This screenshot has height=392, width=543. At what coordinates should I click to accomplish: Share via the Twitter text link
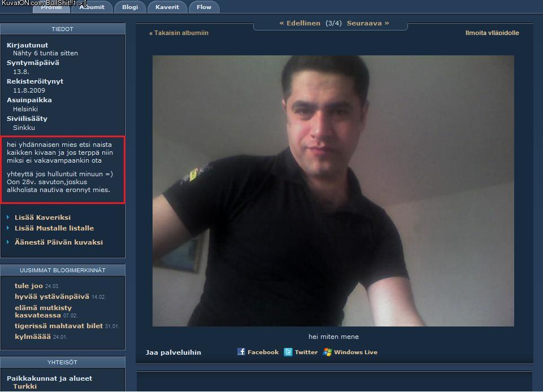pyautogui.click(x=306, y=352)
